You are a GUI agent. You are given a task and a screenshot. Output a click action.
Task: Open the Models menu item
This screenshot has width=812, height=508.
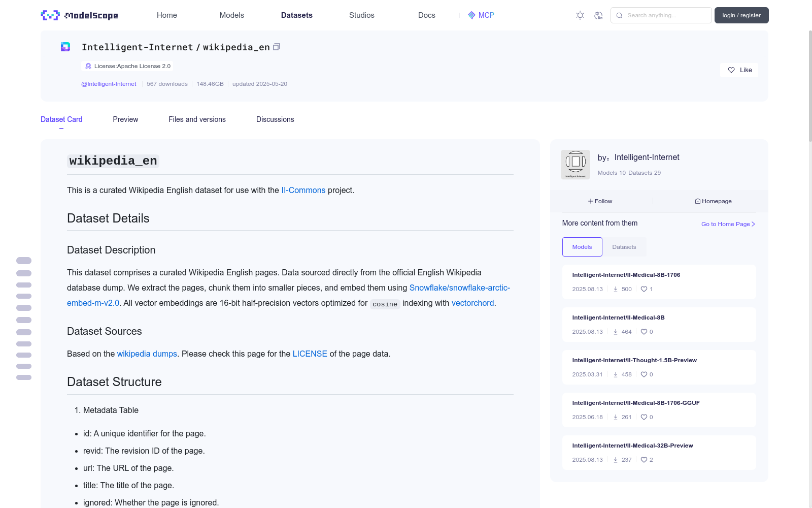232,15
